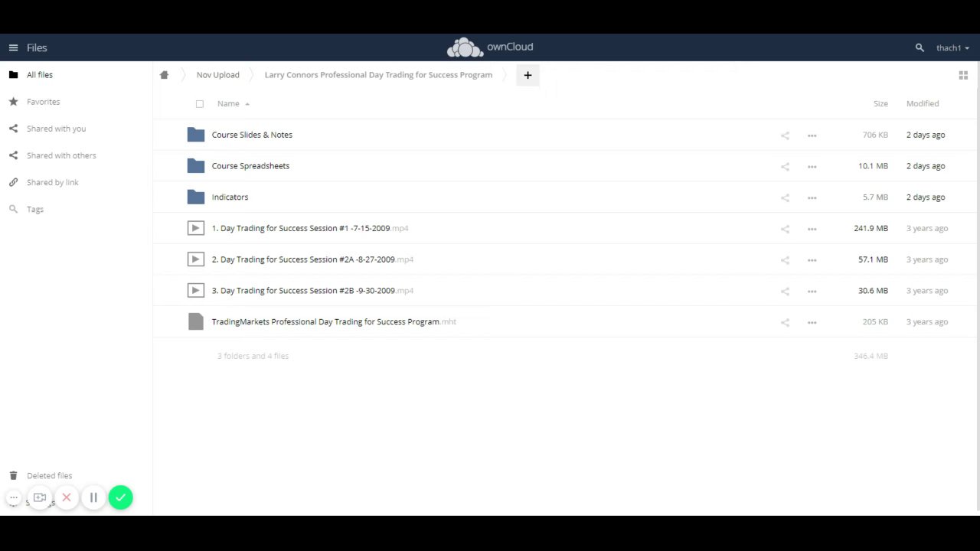Image resolution: width=980 pixels, height=551 pixels.
Task: Pause the screen recording
Action: pos(93,497)
